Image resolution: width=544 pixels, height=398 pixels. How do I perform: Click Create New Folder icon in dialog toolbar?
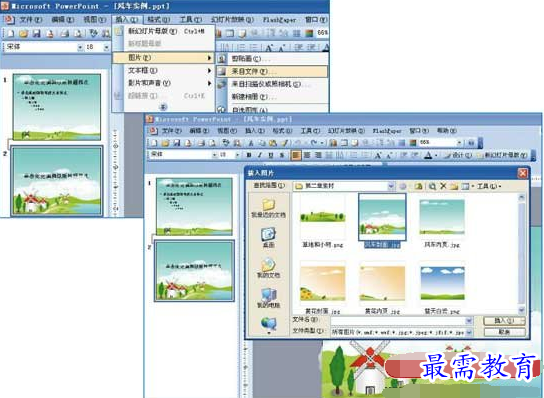click(454, 186)
